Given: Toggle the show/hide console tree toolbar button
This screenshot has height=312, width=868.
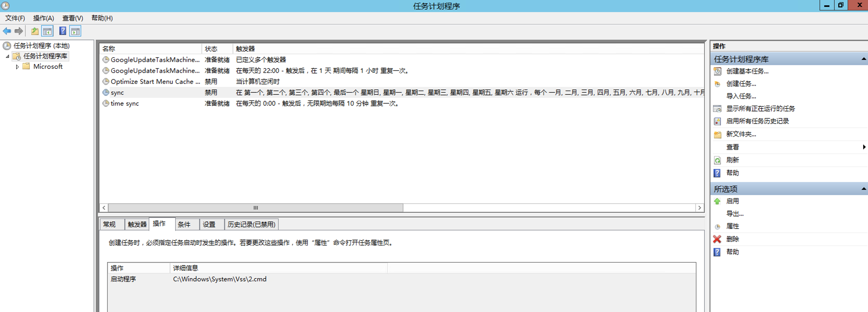Looking at the screenshot, I should click(48, 31).
